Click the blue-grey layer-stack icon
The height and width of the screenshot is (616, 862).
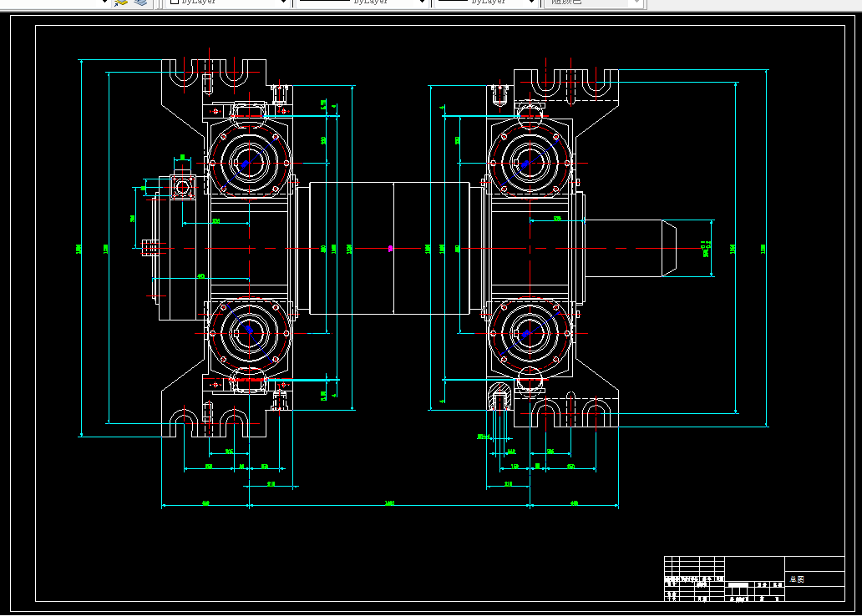[x=140, y=3]
